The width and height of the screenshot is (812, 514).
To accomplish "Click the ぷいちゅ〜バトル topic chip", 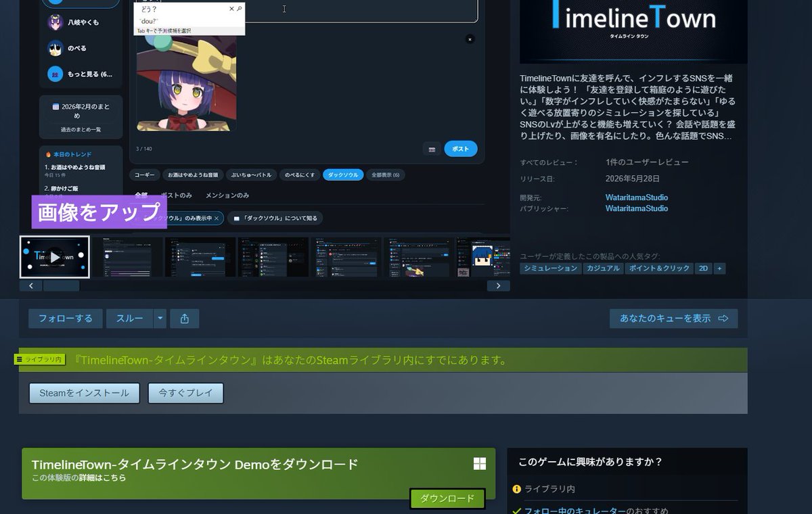I will point(251,174).
